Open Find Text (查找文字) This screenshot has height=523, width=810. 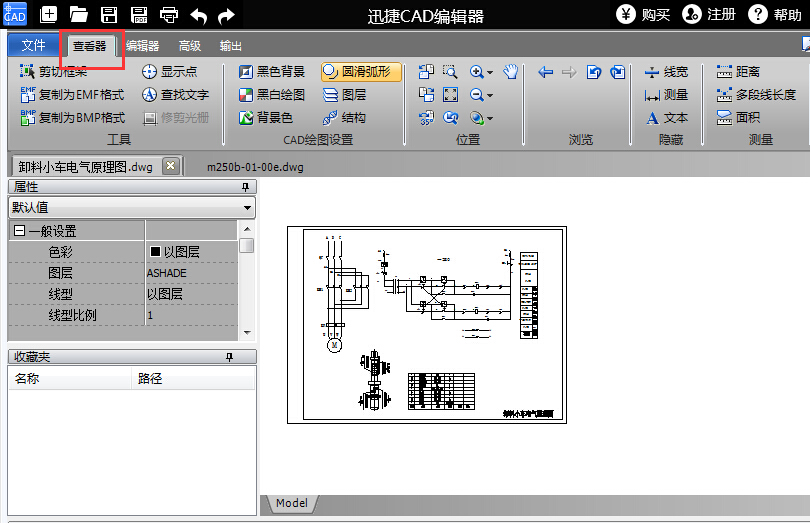point(175,95)
